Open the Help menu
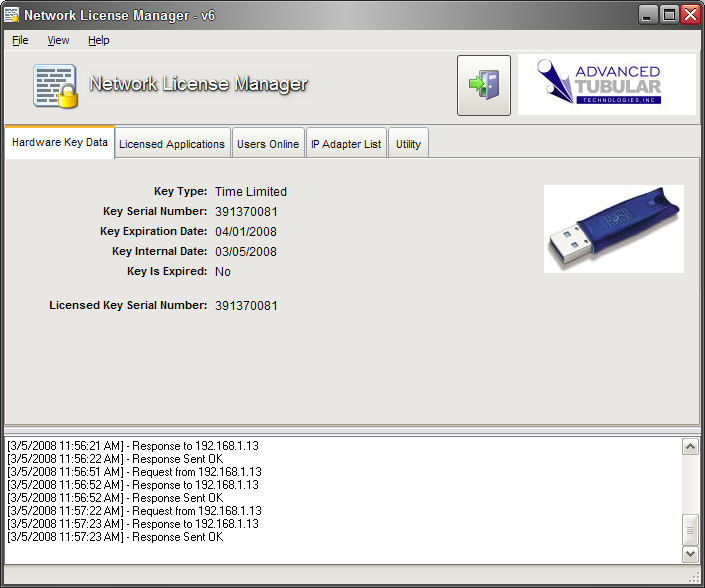Screen dimensions: 705x588 click(x=98, y=40)
